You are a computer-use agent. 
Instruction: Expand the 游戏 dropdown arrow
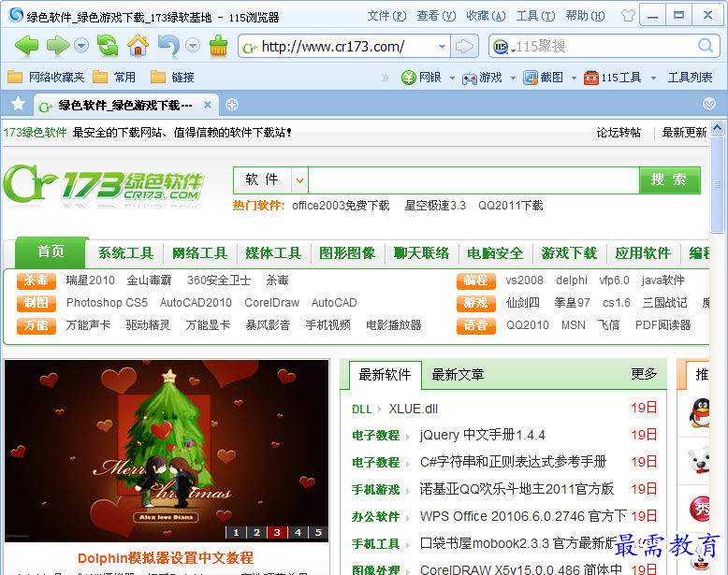pos(513,78)
